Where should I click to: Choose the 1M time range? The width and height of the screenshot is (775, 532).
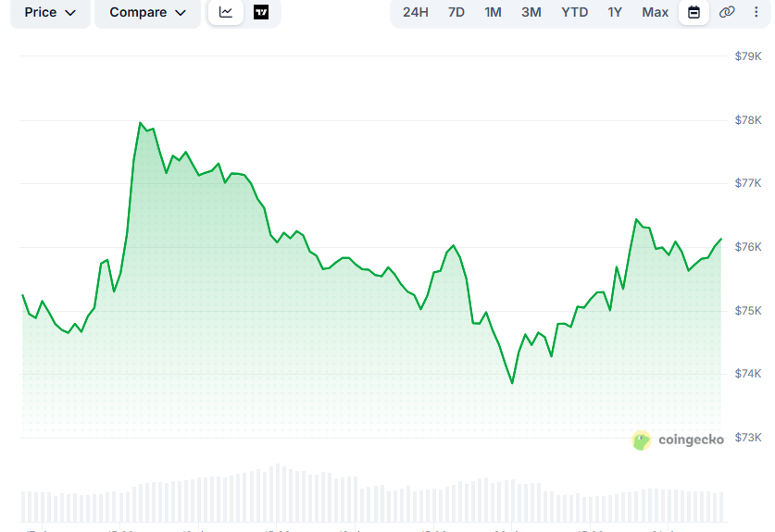pyautogui.click(x=494, y=13)
